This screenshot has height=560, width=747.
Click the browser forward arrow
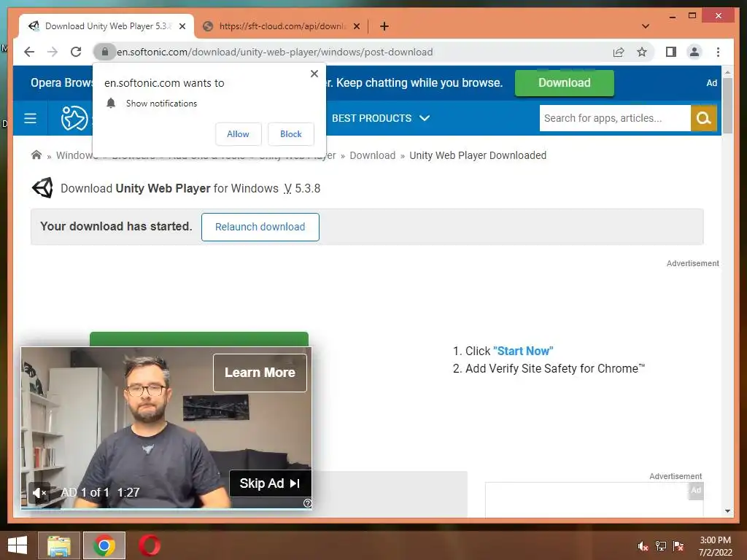tap(53, 52)
